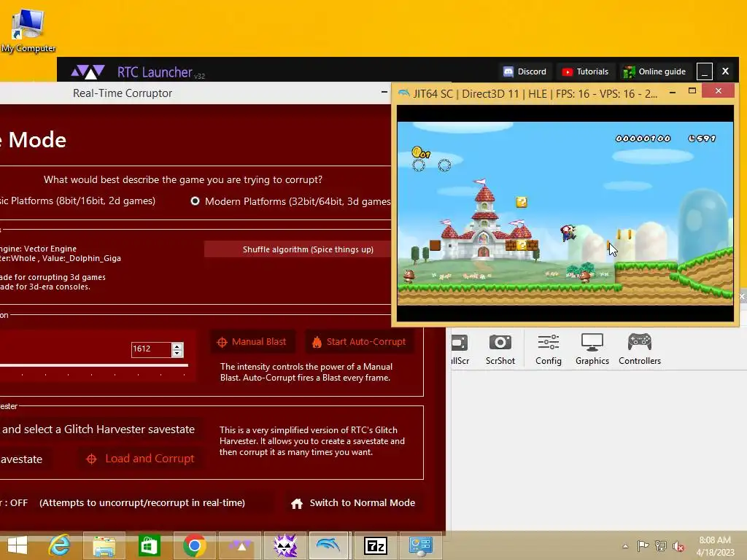Open Dolphin ScrShot screenshot tool

click(x=500, y=349)
